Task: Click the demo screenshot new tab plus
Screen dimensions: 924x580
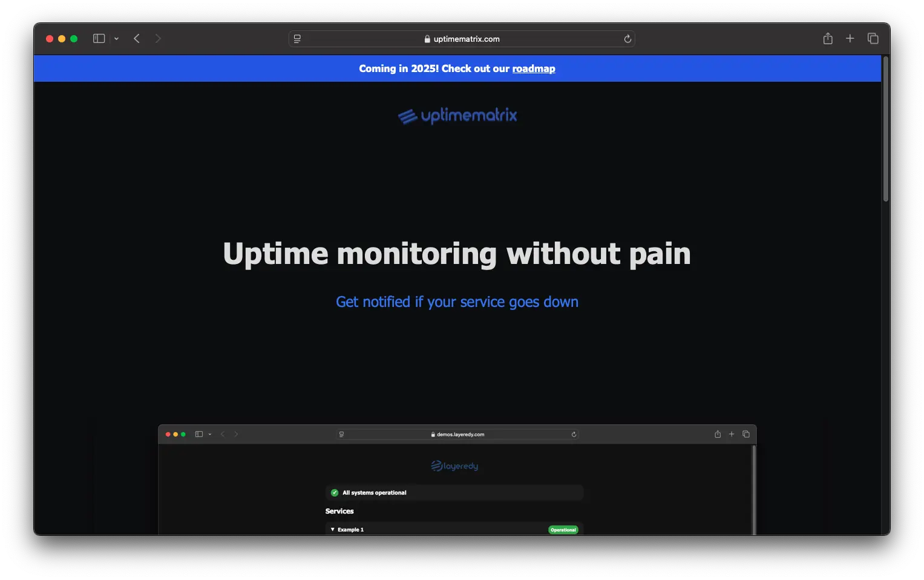Action: click(x=732, y=434)
